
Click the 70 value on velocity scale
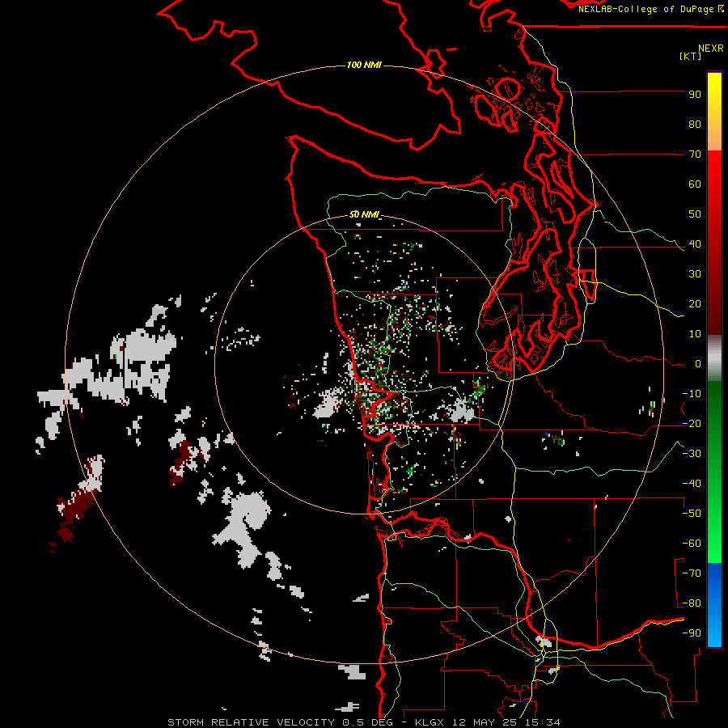click(x=695, y=154)
